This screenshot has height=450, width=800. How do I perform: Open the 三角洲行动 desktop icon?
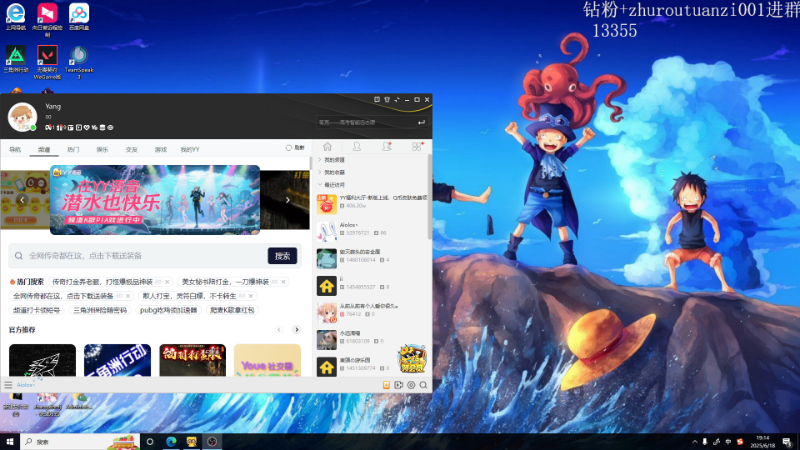16,59
